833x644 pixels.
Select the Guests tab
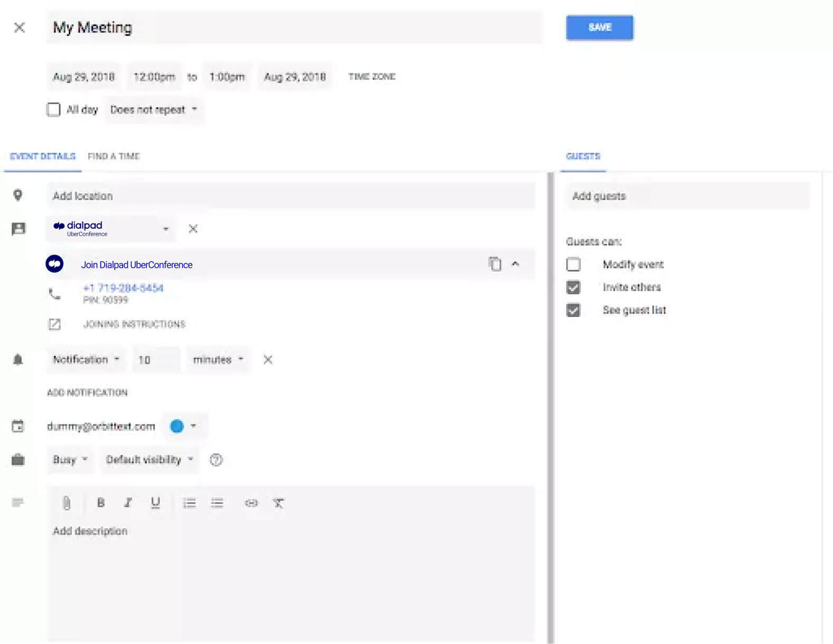pos(583,156)
